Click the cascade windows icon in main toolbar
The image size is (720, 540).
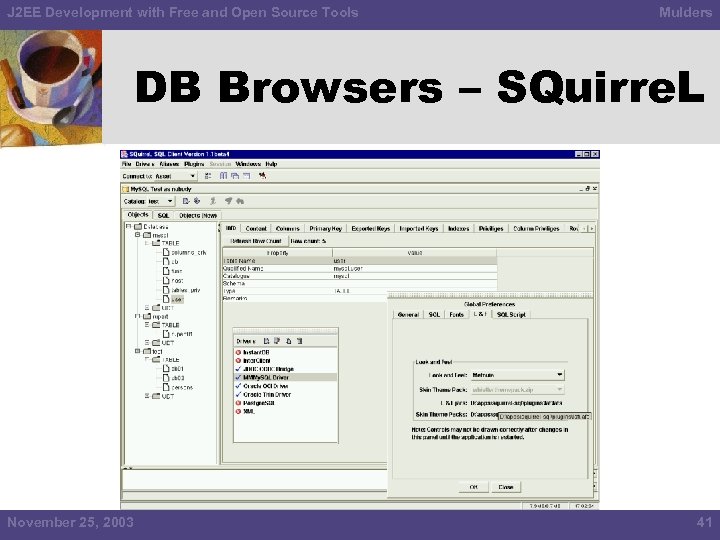[235, 176]
